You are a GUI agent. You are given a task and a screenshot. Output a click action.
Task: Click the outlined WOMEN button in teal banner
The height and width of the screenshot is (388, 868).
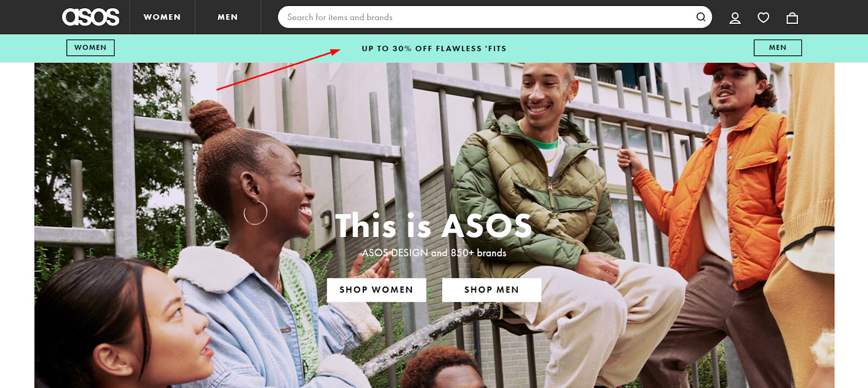click(x=91, y=48)
